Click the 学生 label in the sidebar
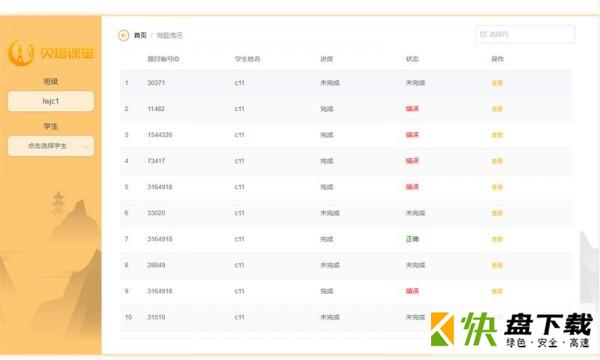This screenshot has width=600, height=360. click(x=51, y=126)
